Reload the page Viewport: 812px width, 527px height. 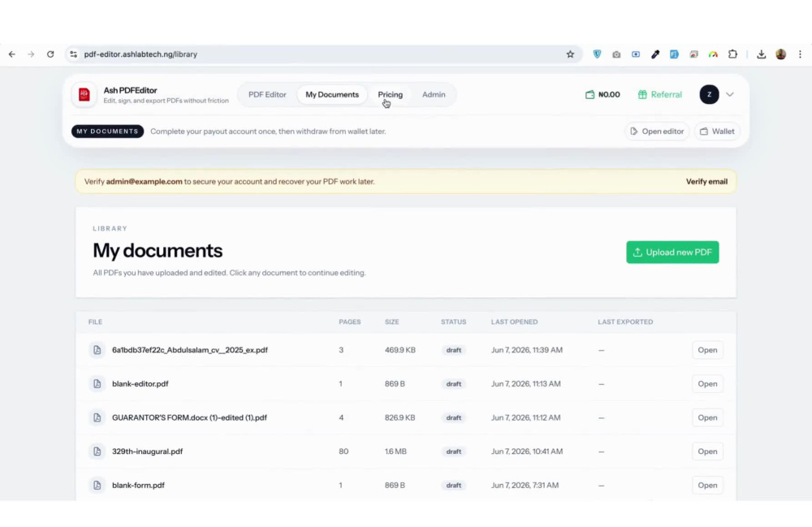50,54
